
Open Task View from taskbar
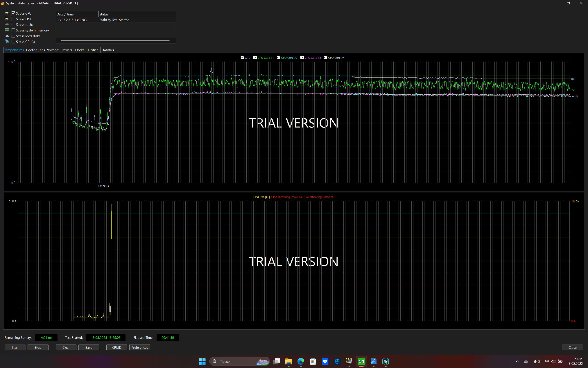coord(277,361)
